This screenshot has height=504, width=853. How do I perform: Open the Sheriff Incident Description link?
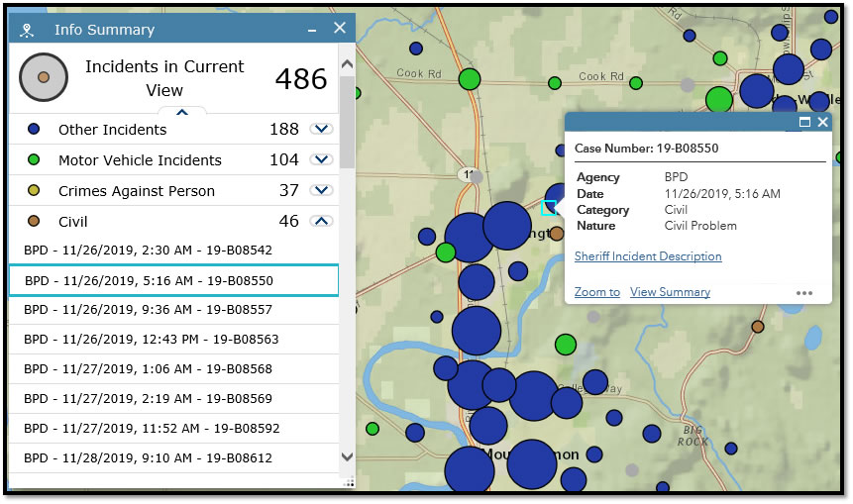(648, 256)
